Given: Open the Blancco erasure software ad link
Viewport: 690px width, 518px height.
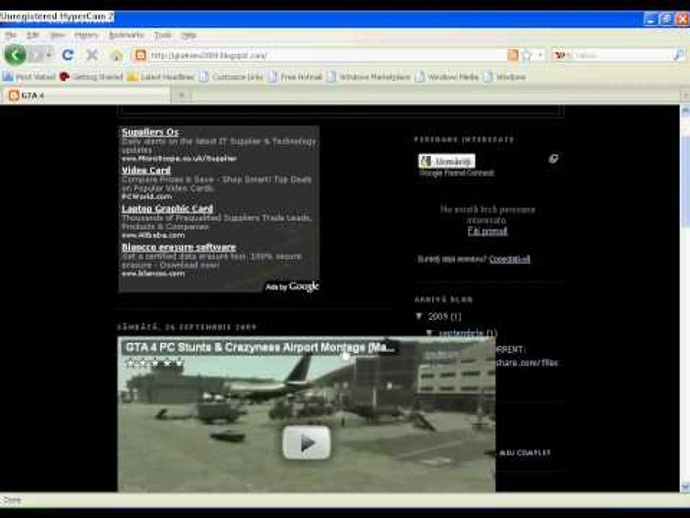Looking at the screenshot, I should pos(179,247).
